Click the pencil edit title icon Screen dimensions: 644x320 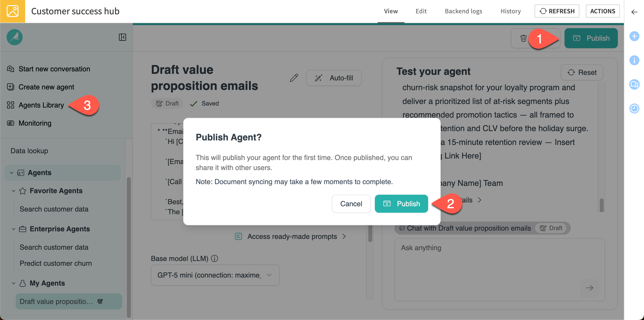pos(294,78)
